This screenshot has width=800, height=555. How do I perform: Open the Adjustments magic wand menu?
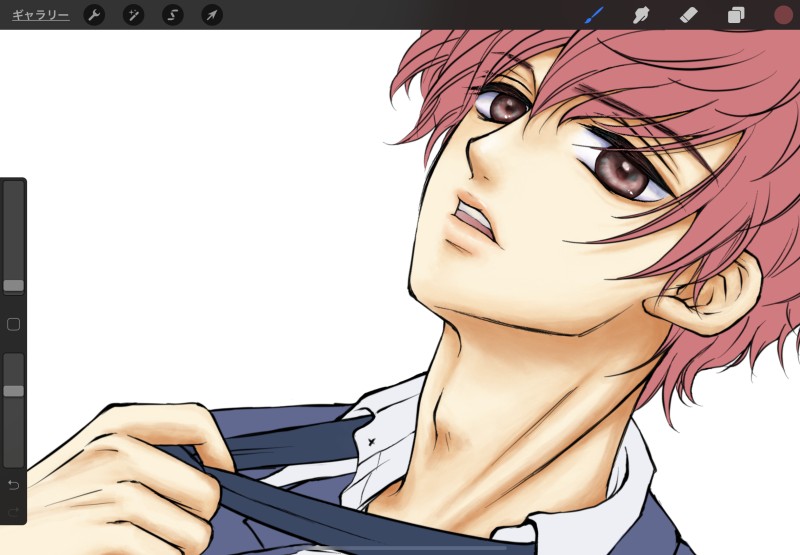click(x=133, y=15)
